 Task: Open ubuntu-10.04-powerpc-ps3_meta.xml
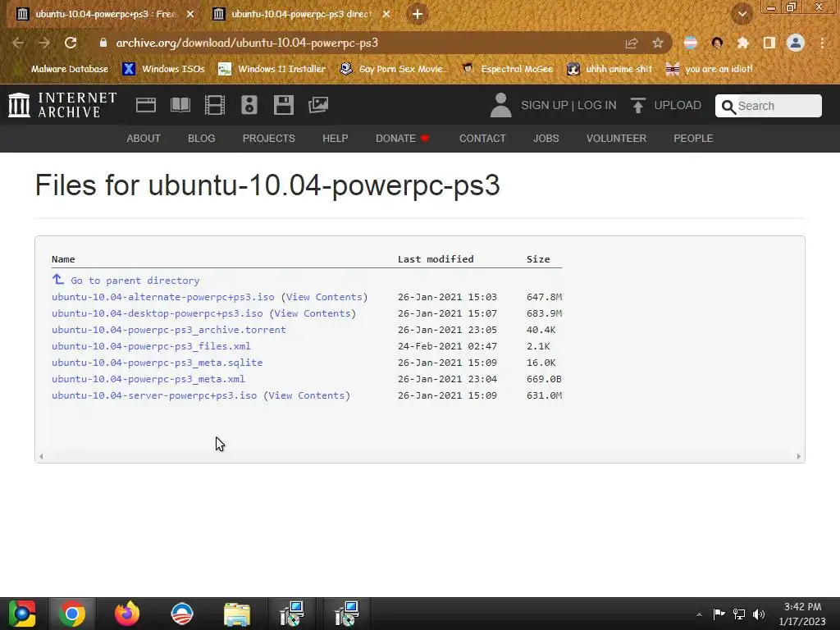[x=148, y=379]
